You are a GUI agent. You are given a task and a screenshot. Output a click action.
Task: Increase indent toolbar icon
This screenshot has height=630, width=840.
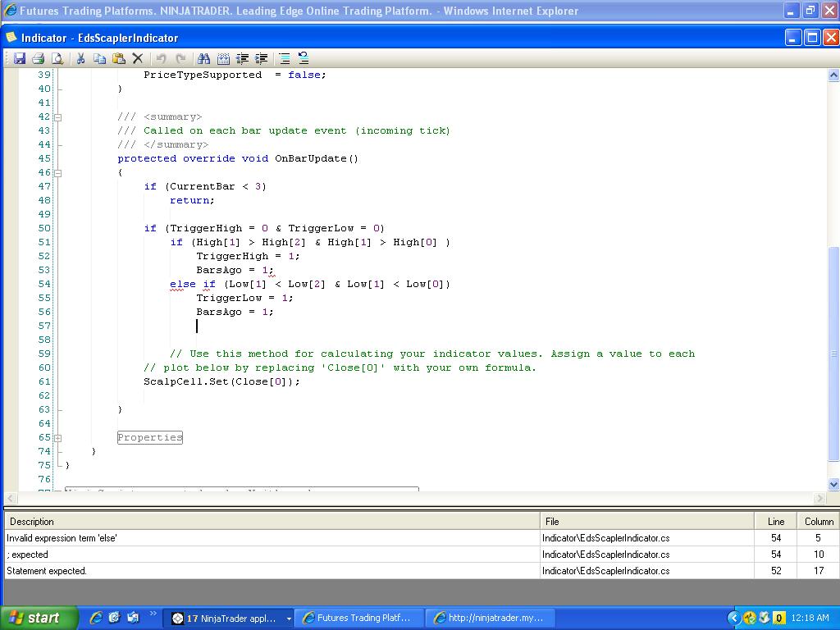261,58
